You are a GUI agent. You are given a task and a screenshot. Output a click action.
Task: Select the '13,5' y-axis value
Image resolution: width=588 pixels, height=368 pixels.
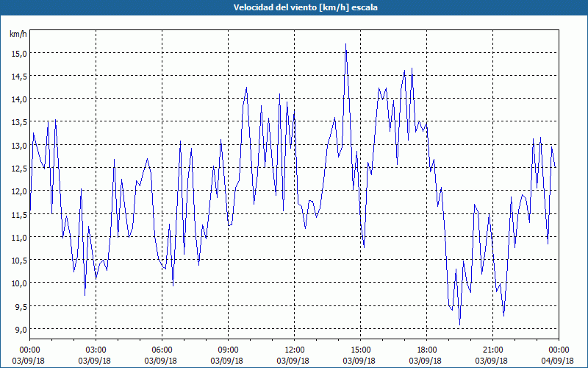click(x=20, y=122)
